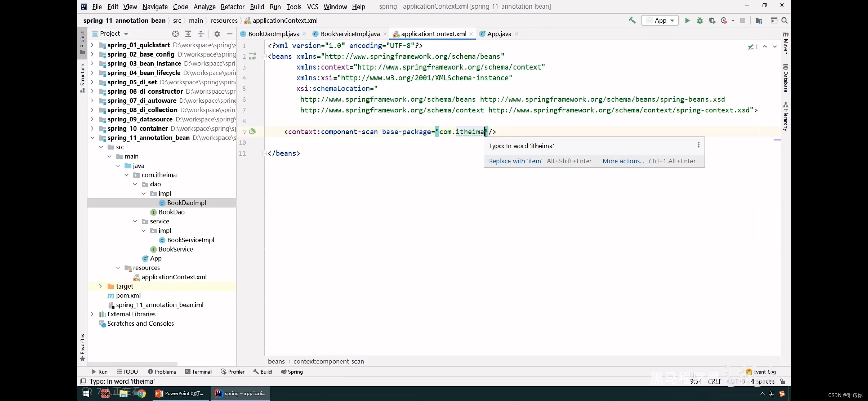Go to next highlighted problem arrow

(775, 46)
